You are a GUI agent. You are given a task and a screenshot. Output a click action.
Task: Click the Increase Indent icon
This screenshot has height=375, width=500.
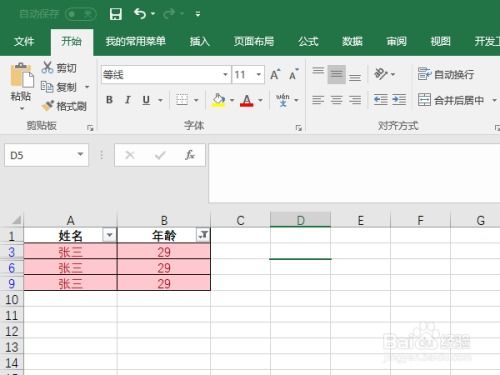399,100
